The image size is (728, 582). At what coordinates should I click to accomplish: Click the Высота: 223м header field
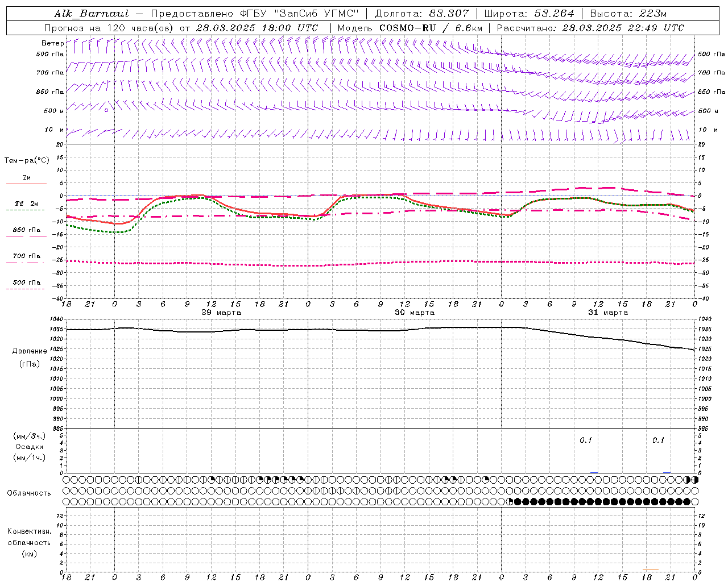[x=628, y=14]
